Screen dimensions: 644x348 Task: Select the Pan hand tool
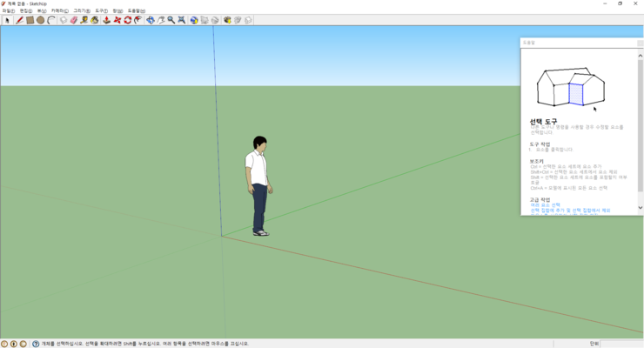(x=161, y=20)
